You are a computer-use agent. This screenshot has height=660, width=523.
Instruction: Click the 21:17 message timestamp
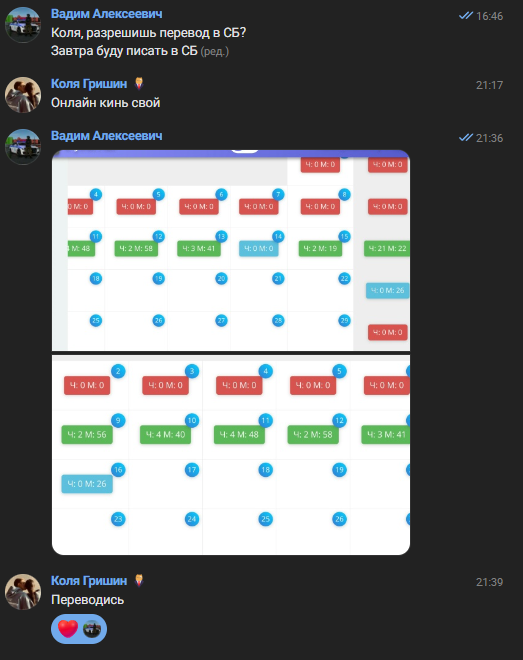[x=489, y=85]
